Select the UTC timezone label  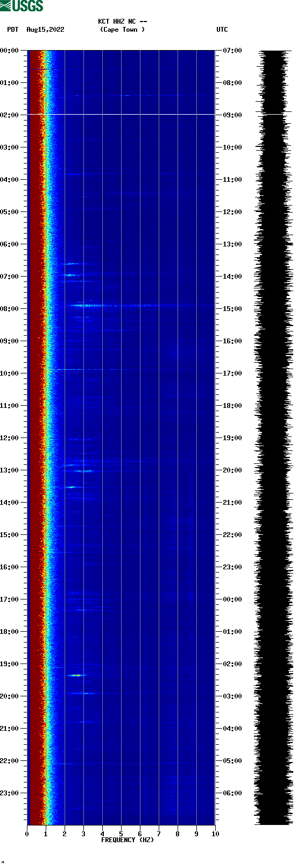[222, 30]
